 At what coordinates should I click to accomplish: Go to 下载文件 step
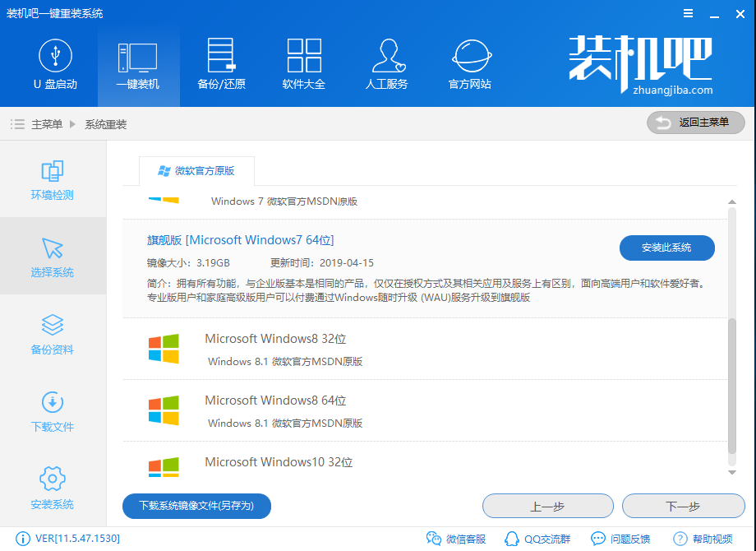(52, 411)
